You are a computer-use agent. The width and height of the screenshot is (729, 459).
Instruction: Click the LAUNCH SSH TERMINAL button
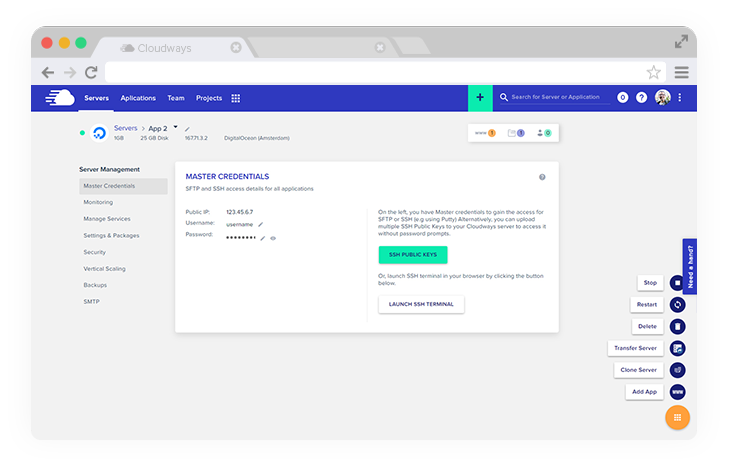tap(421, 304)
